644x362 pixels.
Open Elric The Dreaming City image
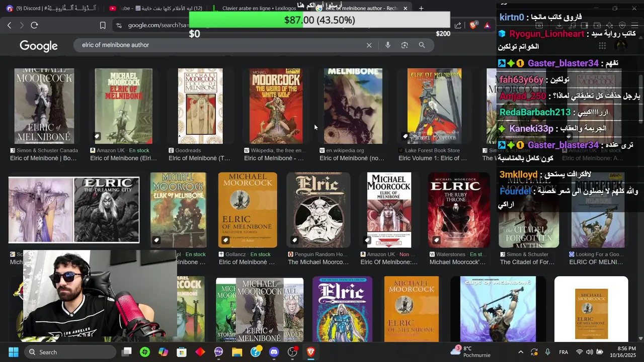tap(107, 210)
